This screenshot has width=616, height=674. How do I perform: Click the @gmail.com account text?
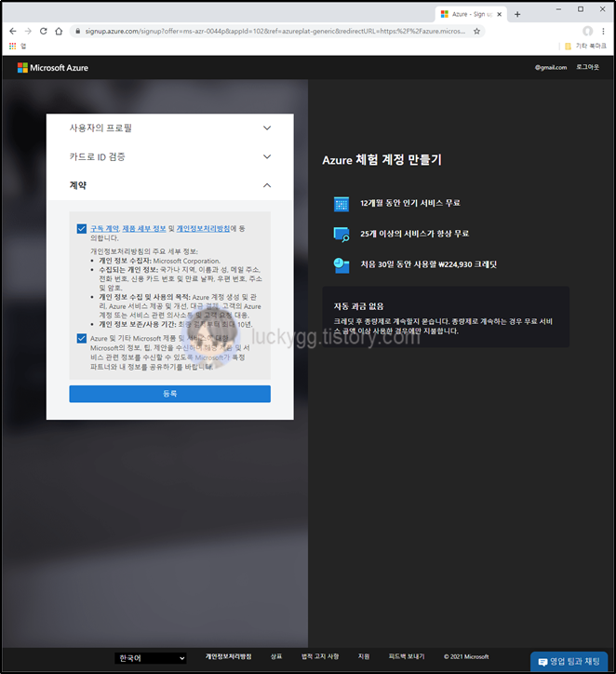[x=550, y=67]
